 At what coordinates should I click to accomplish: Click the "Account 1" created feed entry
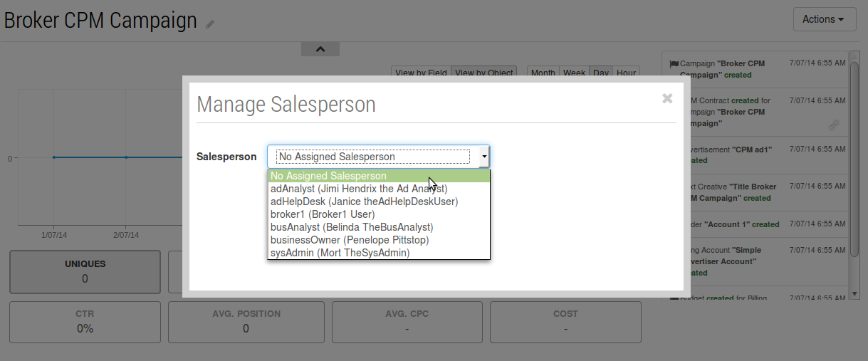pos(755,224)
